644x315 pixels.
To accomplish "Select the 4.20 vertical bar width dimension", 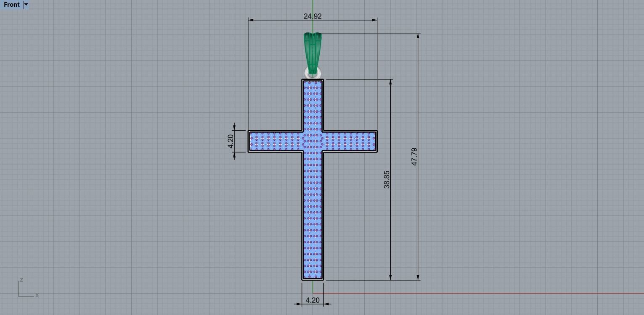I will pos(313,300).
